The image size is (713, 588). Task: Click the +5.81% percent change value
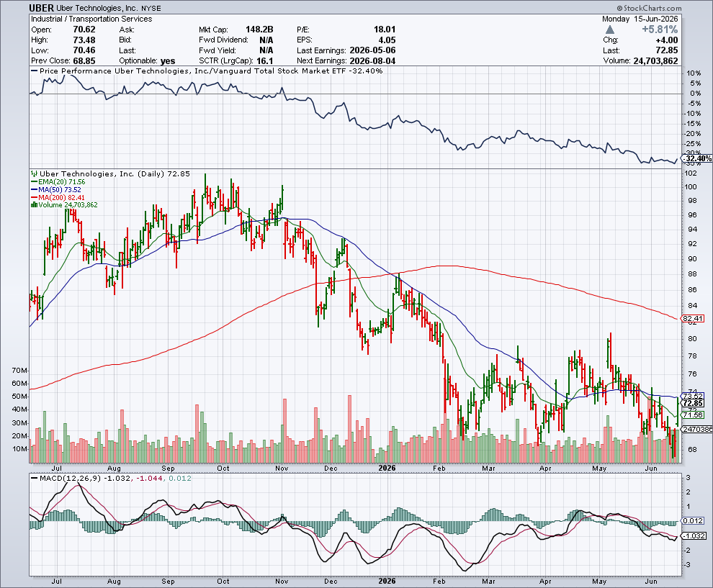point(660,30)
